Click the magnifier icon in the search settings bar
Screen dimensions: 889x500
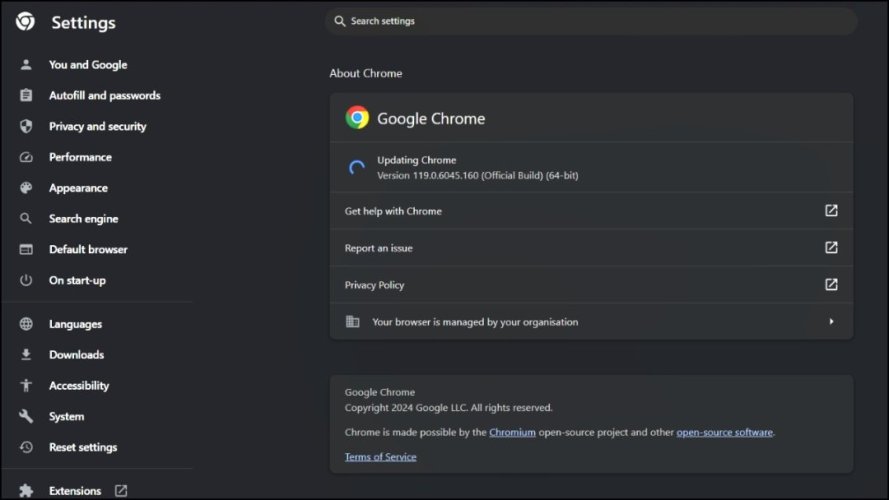click(340, 21)
